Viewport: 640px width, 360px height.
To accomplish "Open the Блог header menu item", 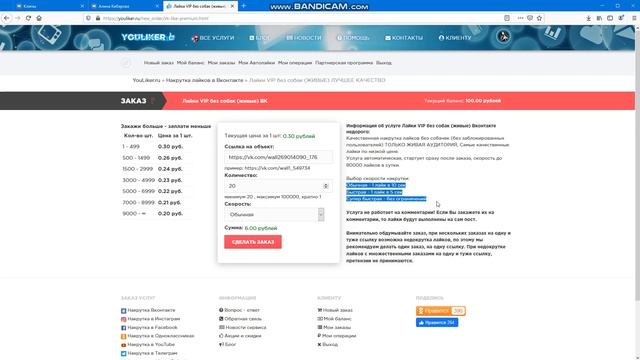I will click(260, 38).
